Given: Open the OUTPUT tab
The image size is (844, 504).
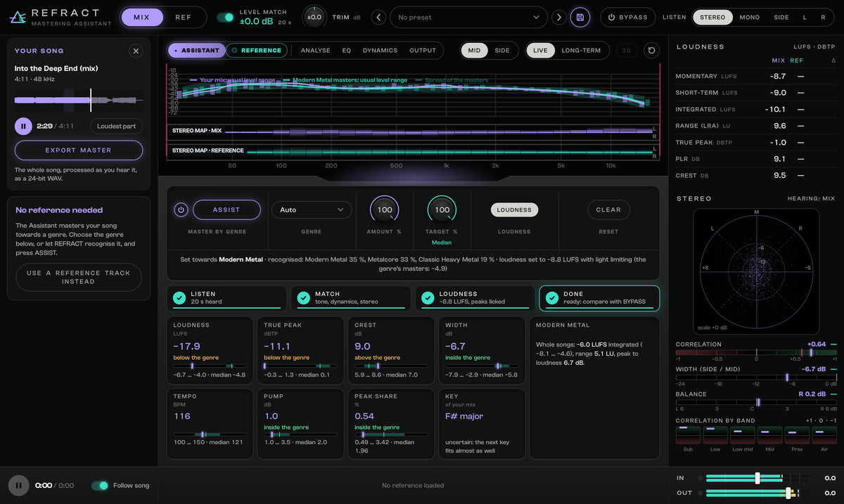Looking at the screenshot, I should coord(423,51).
